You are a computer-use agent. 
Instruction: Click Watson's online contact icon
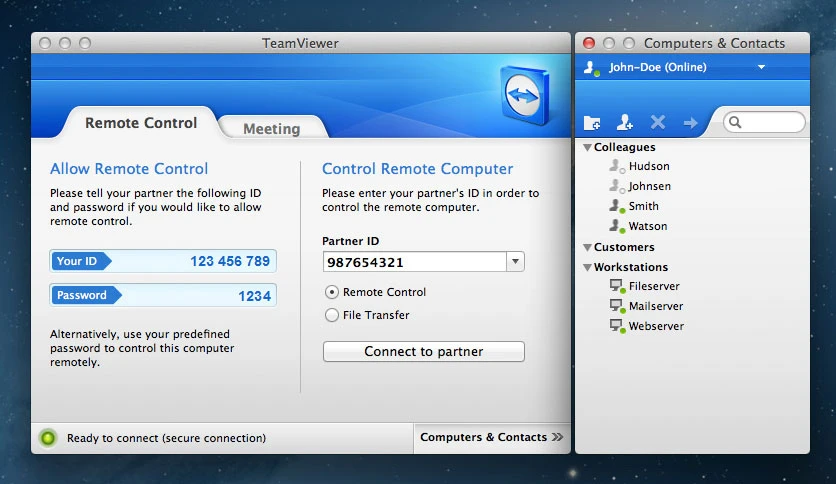click(617, 226)
